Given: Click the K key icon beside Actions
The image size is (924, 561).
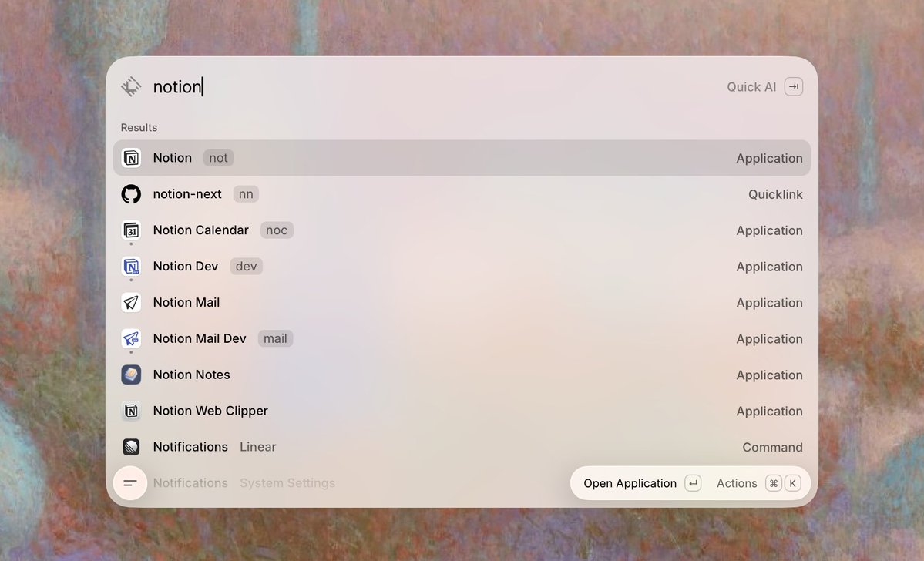Looking at the screenshot, I should 792,483.
